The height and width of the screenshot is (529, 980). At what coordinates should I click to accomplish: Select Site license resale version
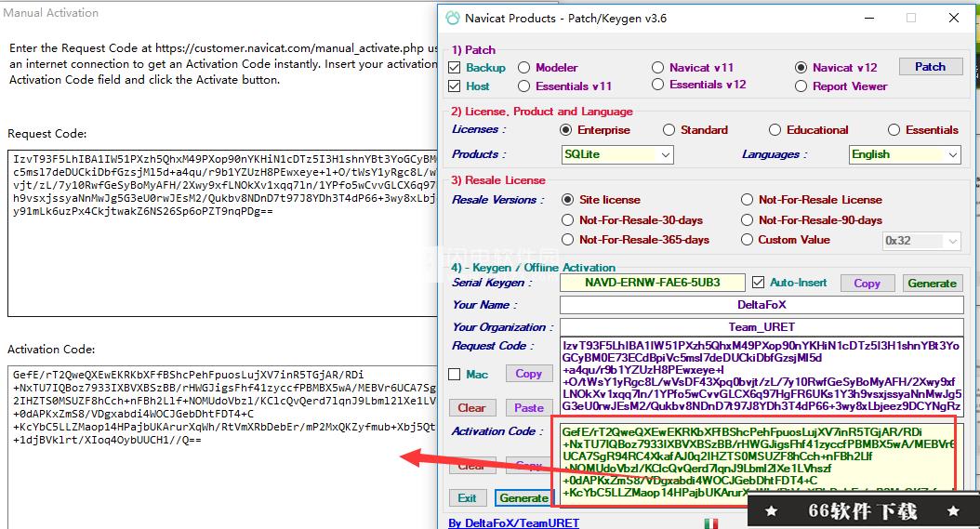pos(567,200)
